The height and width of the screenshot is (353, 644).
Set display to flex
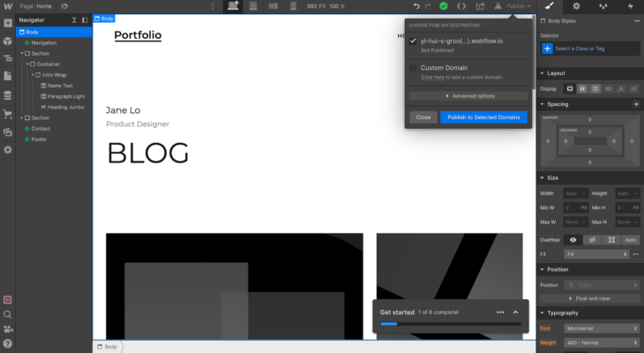583,89
